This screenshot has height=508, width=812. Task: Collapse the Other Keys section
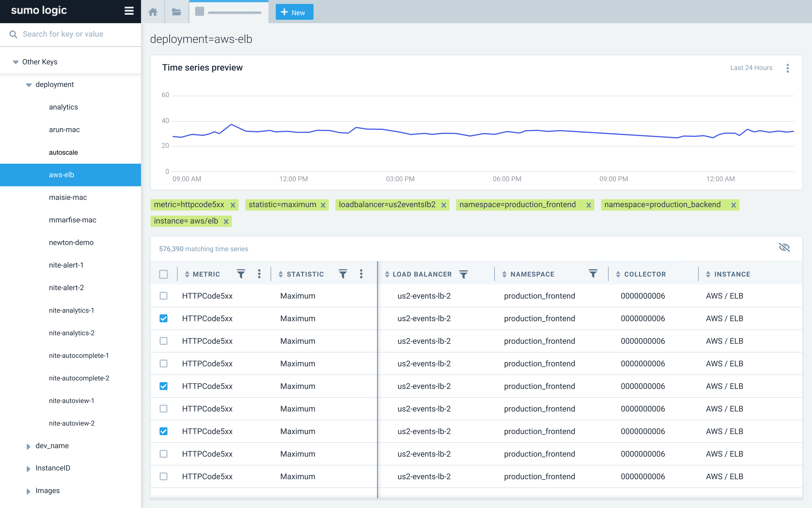[16, 62]
